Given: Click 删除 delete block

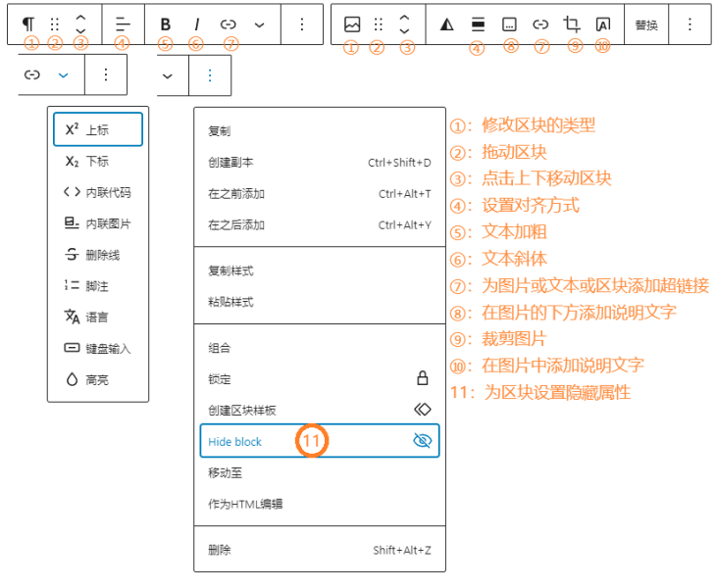Looking at the screenshot, I should point(320,550).
